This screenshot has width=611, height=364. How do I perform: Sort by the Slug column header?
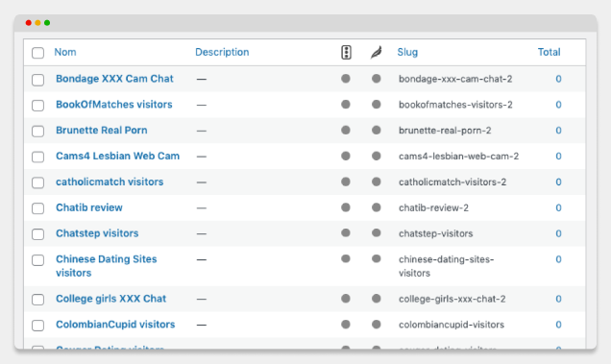click(x=407, y=52)
